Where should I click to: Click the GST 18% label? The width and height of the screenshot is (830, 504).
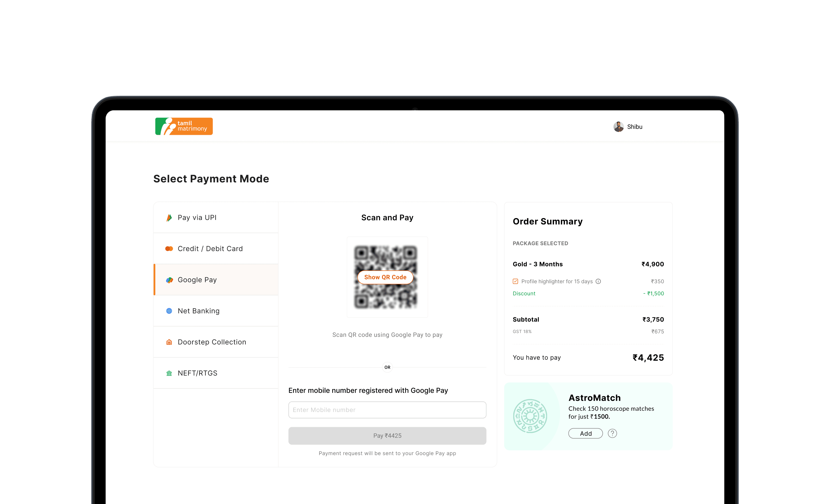click(522, 332)
